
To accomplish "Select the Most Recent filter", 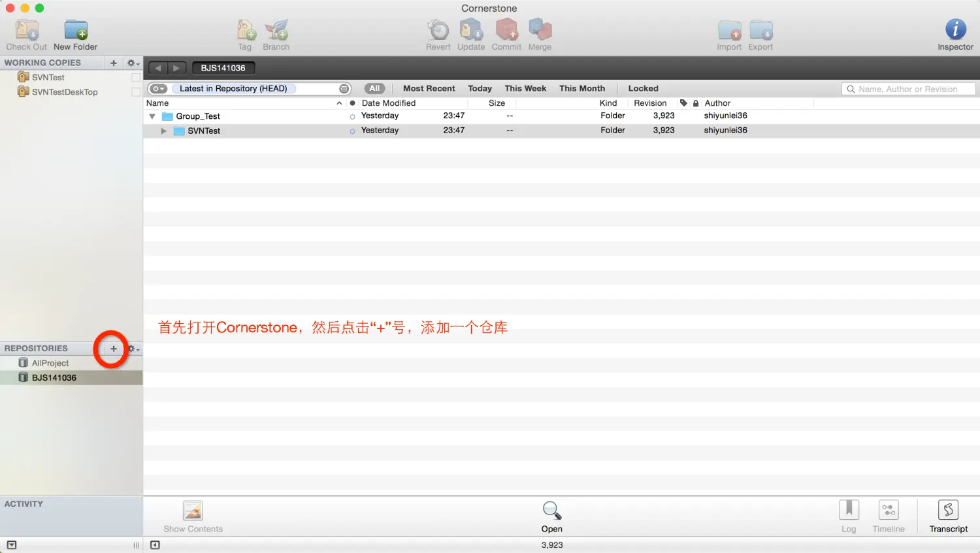I will [x=429, y=89].
